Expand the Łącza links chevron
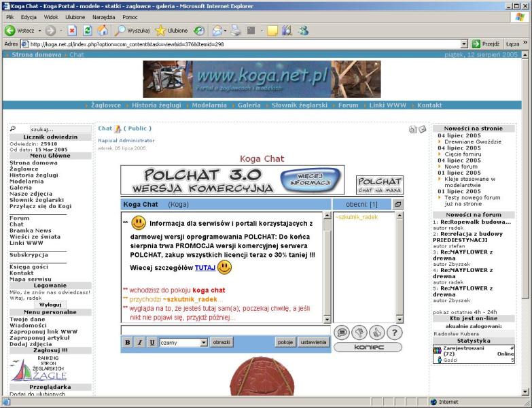The width and height of the screenshot is (532, 408). coord(525,43)
